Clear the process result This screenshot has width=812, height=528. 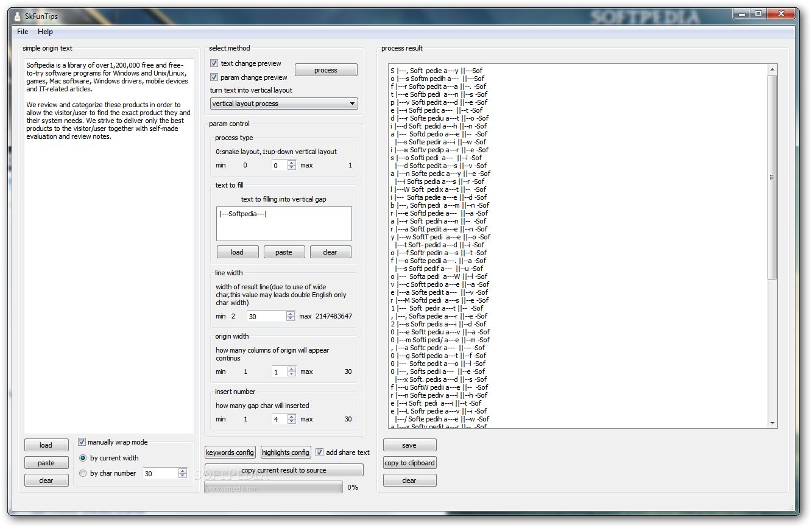[409, 480]
